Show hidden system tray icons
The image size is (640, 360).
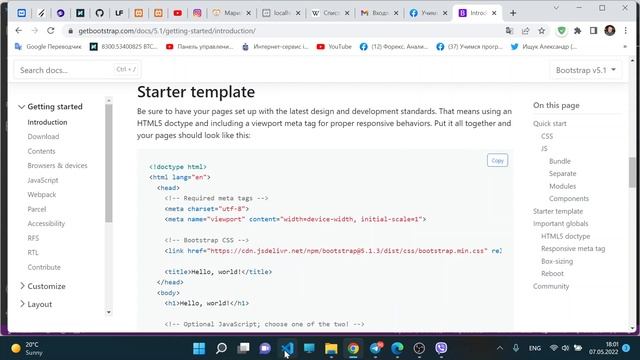click(500, 348)
